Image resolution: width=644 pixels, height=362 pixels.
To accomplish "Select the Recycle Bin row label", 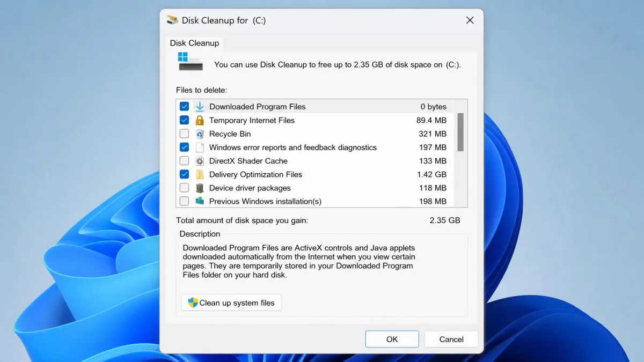I will coord(230,134).
